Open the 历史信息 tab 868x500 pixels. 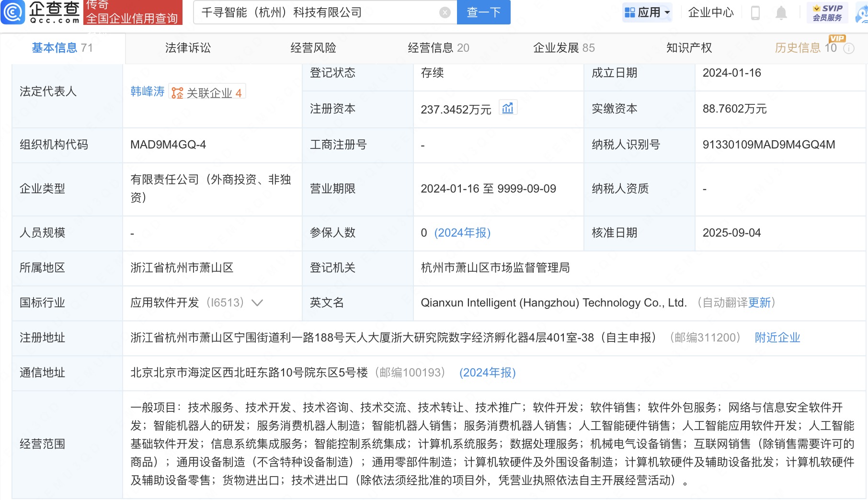click(797, 48)
